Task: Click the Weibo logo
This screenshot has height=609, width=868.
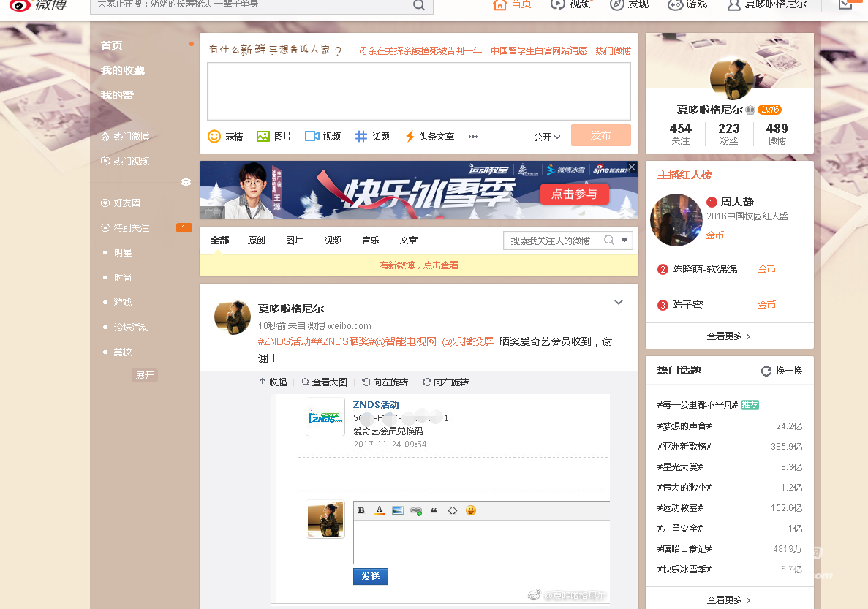Action: coord(37,5)
